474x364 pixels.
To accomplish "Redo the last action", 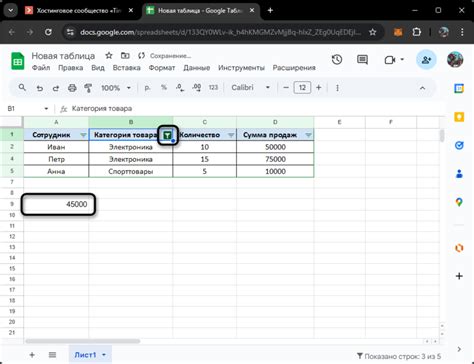I will [x=56, y=88].
